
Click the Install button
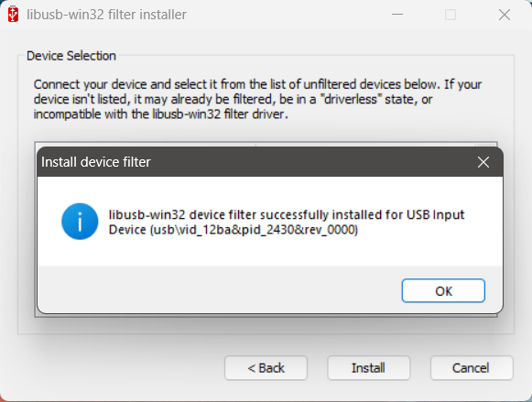point(368,368)
